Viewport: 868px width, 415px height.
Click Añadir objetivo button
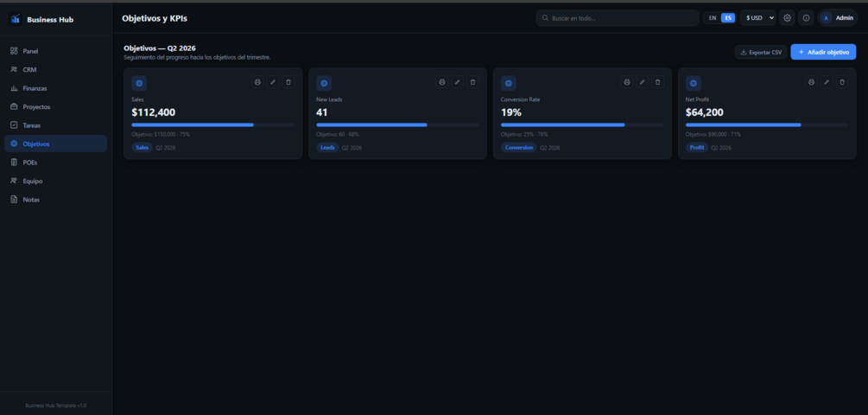tap(823, 52)
